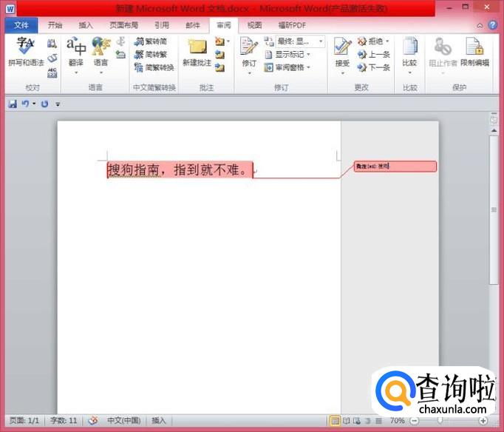
Task: Switch to Draft view button
Action: coord(378,420)
